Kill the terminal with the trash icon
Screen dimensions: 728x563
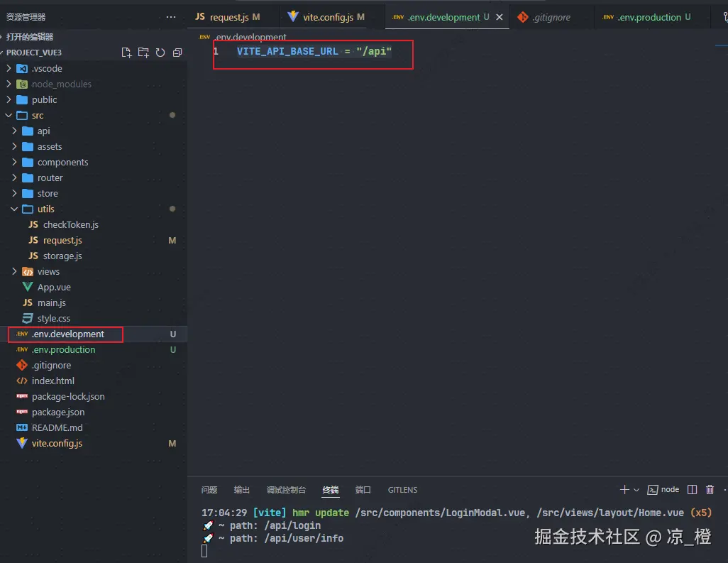(710, 490)
